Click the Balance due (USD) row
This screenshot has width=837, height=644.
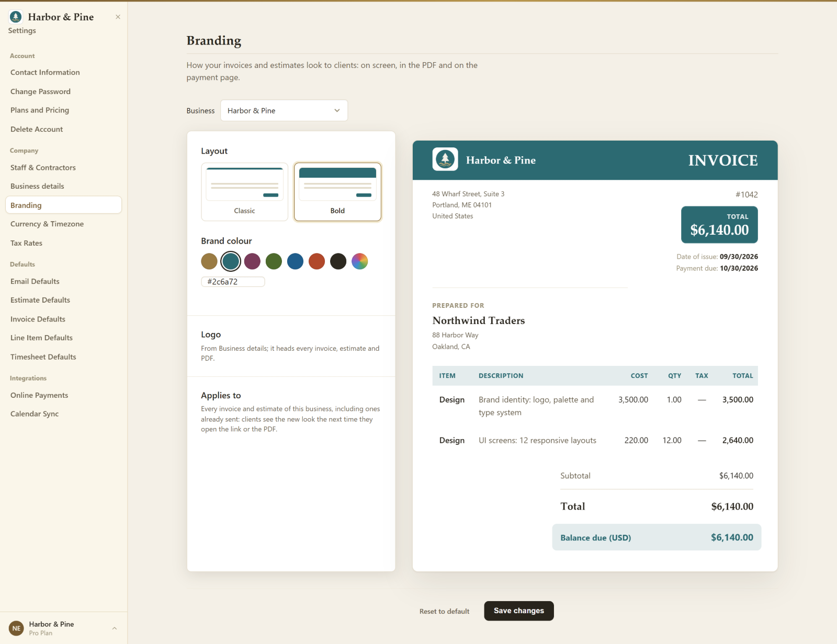[x=657, y=537]
